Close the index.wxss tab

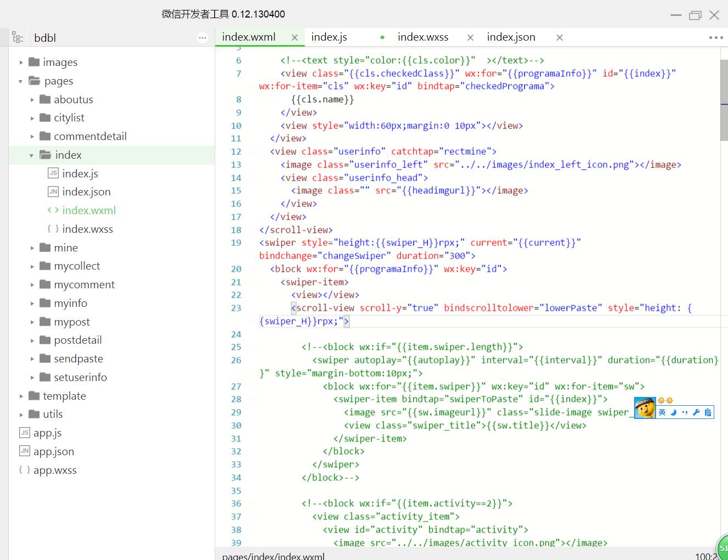(x=471, y=38)
